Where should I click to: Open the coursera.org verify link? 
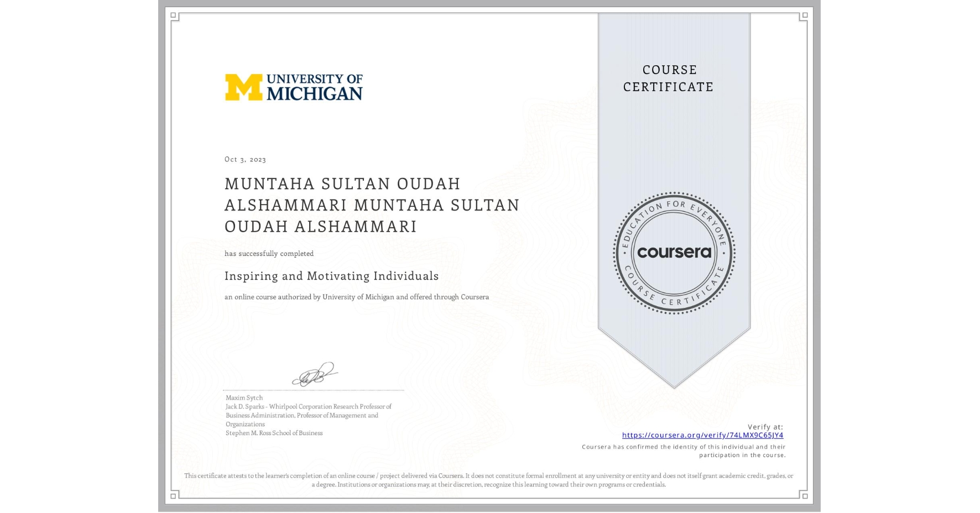(x=702, y=436)
